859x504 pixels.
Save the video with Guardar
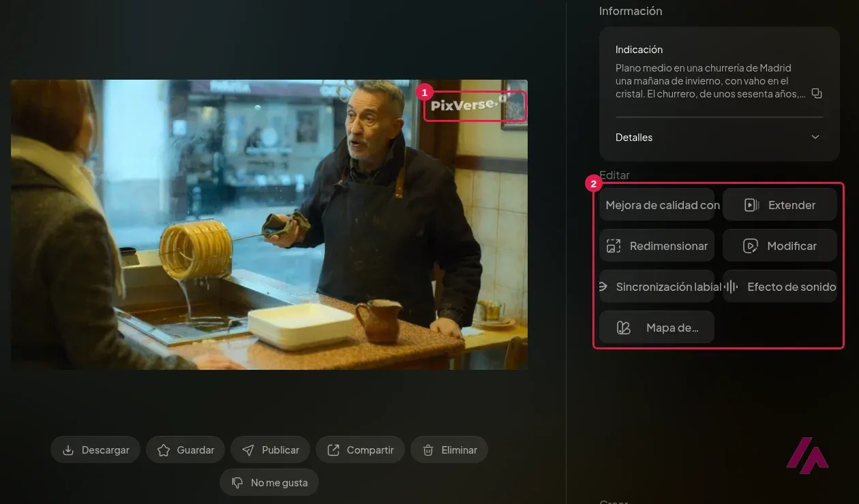[x=185, y=450]
